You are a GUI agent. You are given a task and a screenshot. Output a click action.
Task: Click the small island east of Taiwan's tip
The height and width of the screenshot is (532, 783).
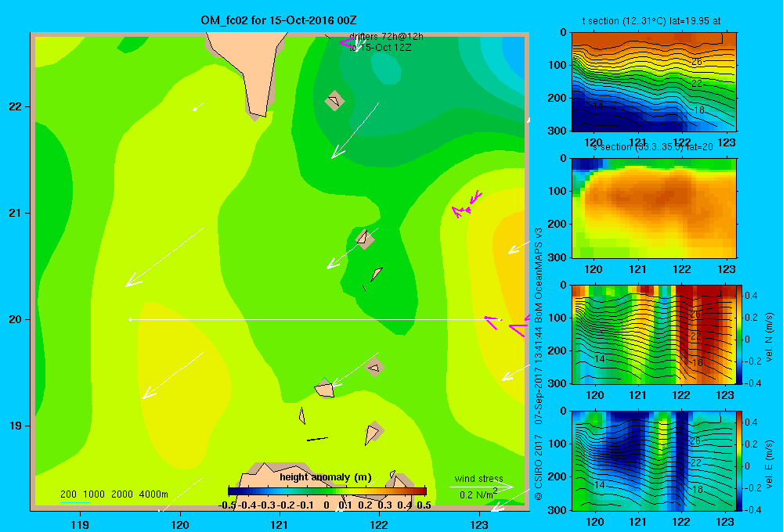point(334,100)
